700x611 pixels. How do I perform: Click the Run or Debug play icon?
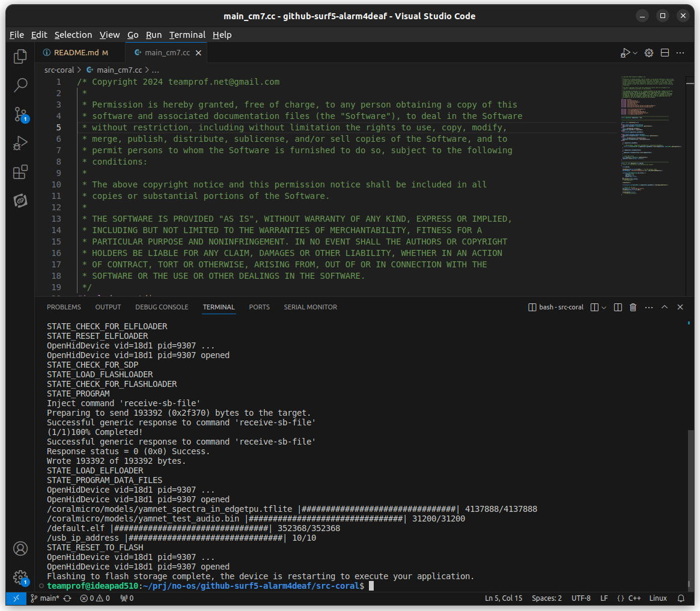point(625,53)
